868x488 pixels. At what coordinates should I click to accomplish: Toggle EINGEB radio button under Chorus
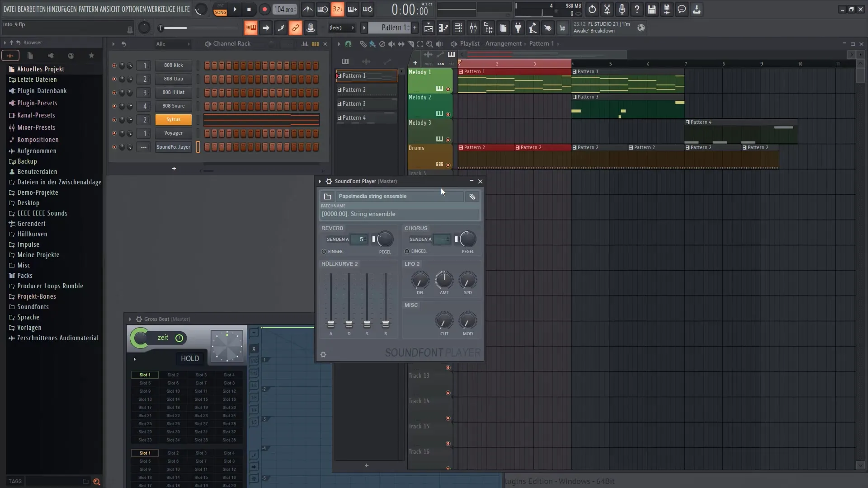406,251
